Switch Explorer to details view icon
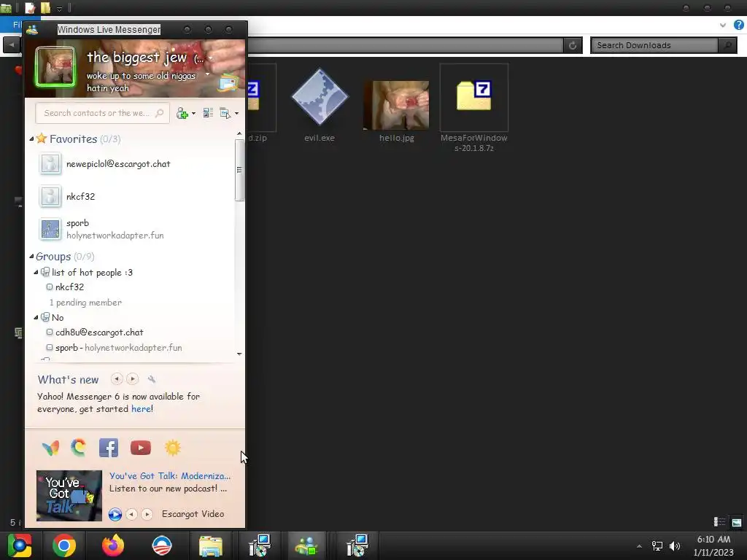 pos(719,522)
